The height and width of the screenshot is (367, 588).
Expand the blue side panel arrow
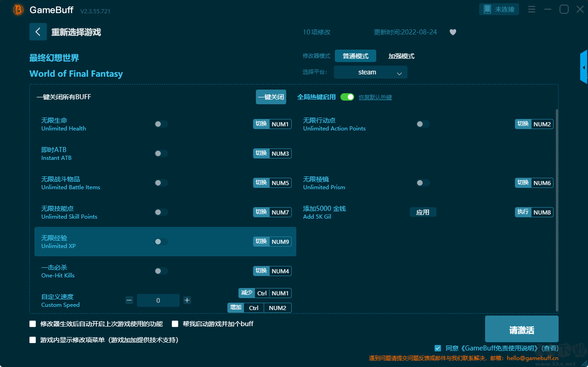coord(584,67)
